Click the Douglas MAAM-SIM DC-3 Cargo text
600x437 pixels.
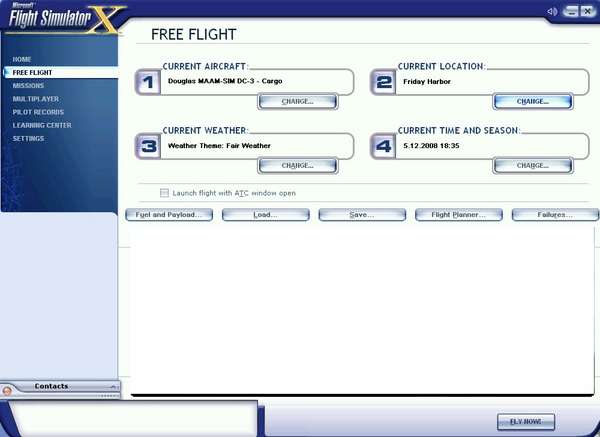(x=225, y=81)
